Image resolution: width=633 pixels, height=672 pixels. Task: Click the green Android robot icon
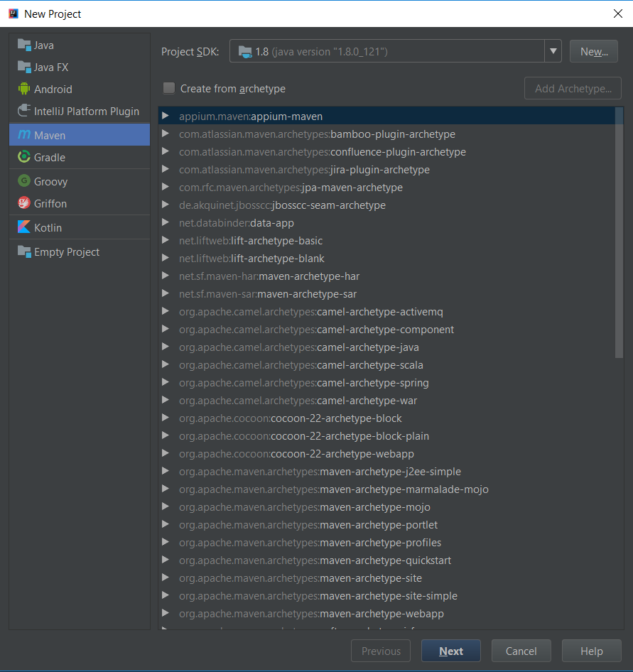tap(24, 89)
